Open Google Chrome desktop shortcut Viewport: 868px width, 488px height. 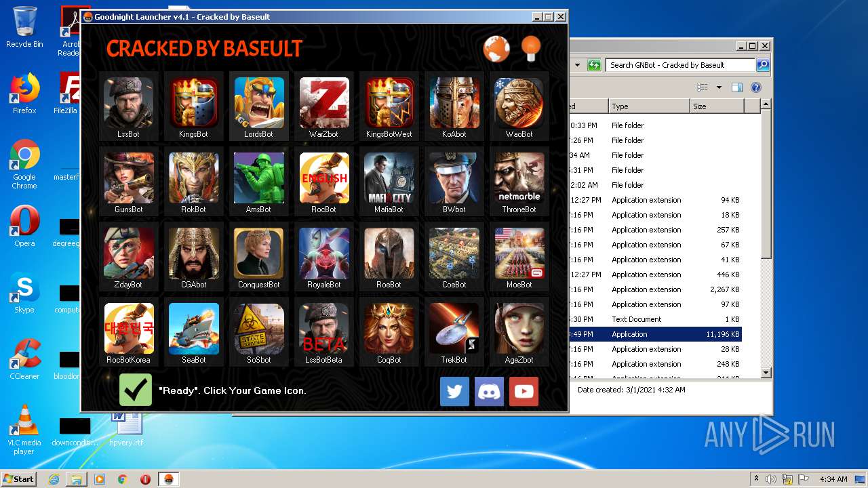(x=24, y=164)
